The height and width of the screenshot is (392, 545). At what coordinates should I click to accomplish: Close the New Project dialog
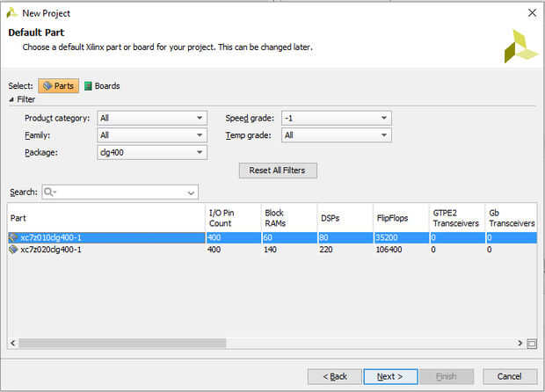point(532,13)
